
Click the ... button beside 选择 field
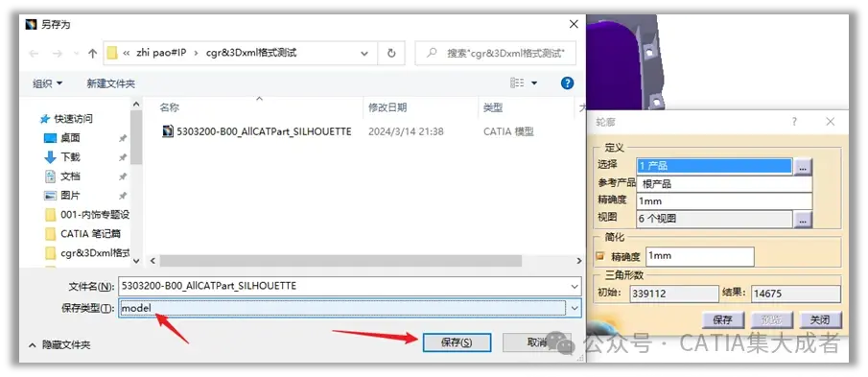click(803, 166)
